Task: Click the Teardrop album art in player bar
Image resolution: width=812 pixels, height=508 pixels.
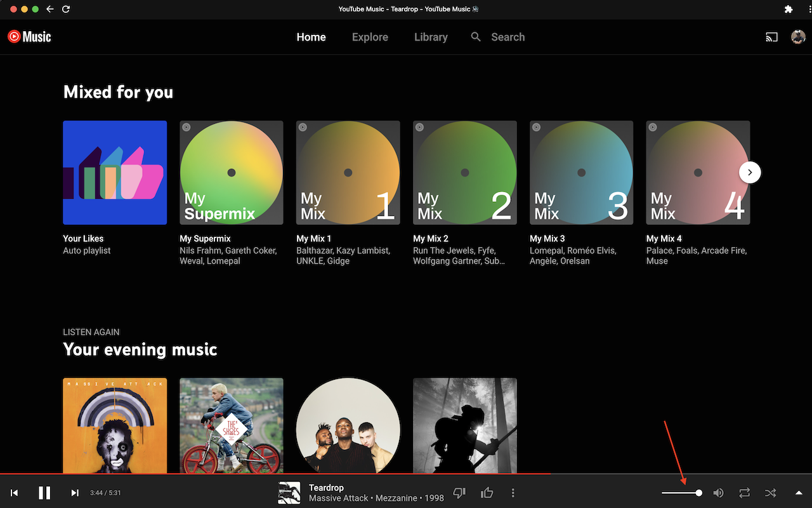Action: (x=289, y=493)
